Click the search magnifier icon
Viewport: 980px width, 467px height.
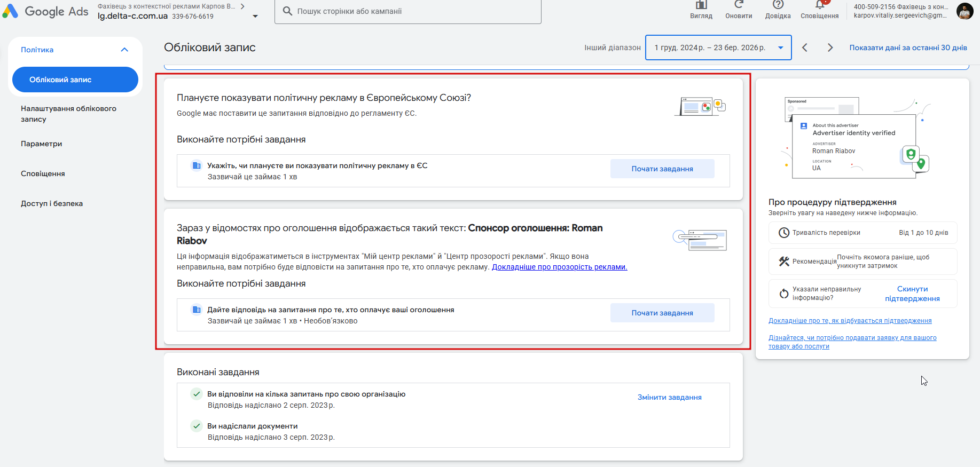point(287,11)
